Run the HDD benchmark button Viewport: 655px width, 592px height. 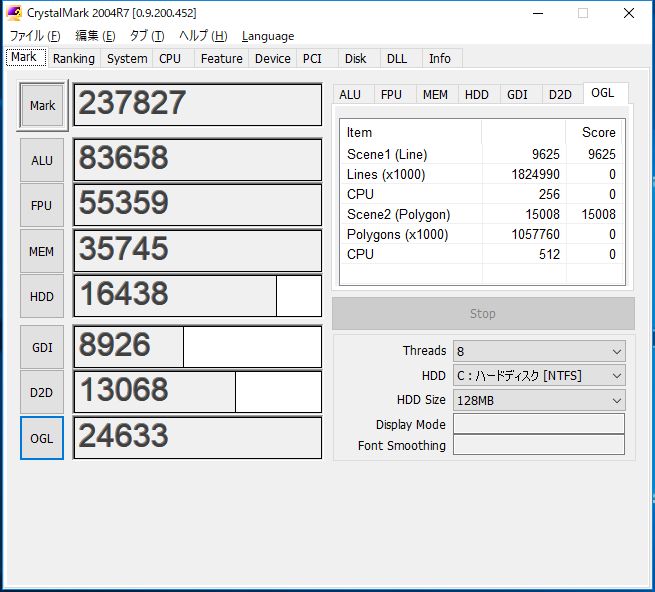(42, 296)
